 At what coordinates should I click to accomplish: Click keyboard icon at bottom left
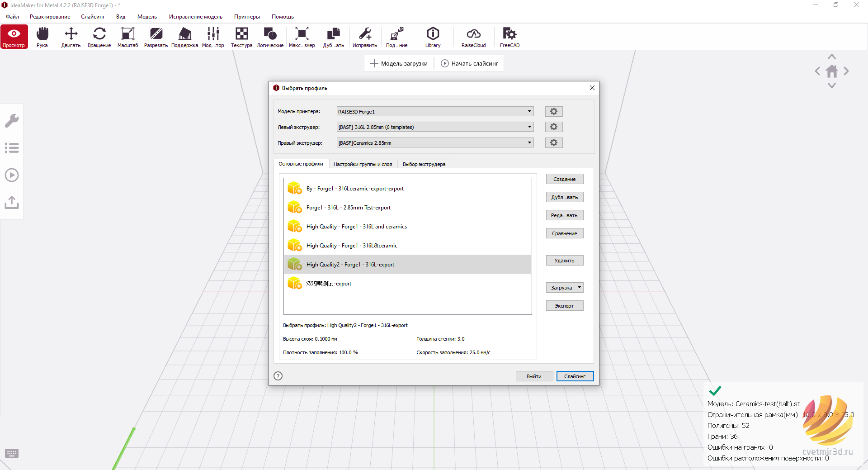pyautogui.click(x=12, y=453)
